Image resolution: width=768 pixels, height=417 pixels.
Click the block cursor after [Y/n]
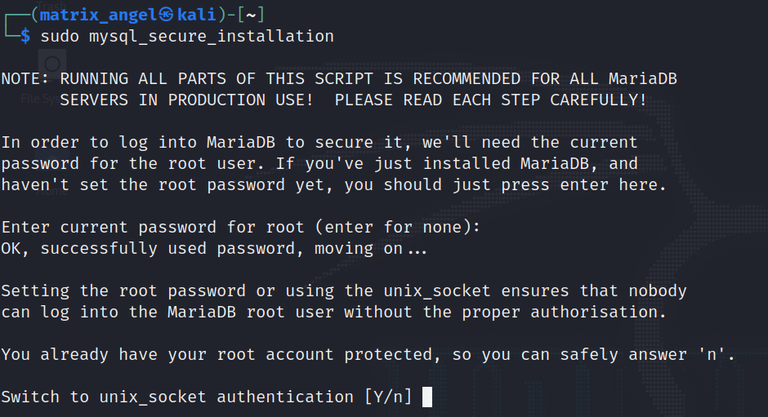(x=427, y=397)
